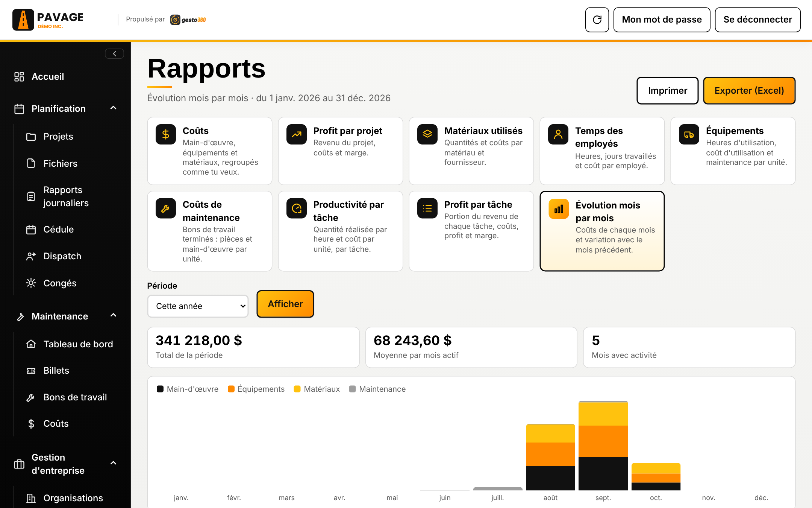Click the Imprimer button
The height and width of the screenshot is (508, 812).
pyautogui.click(x=668, y=91)
